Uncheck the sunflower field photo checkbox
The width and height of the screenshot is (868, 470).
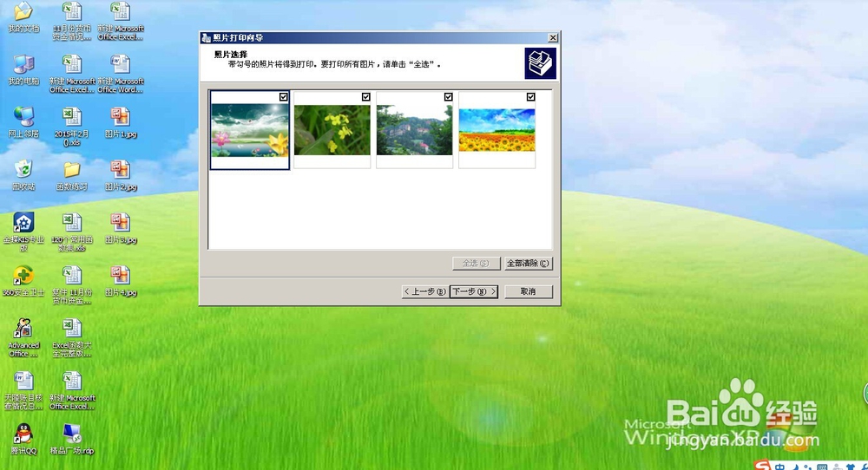click(x=531, y=97)
